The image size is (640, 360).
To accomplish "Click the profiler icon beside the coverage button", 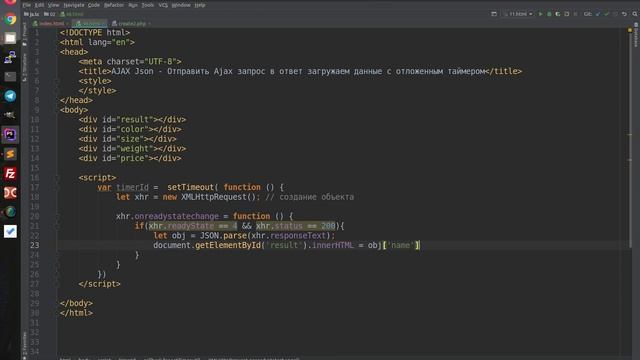I will click(567, 14).
